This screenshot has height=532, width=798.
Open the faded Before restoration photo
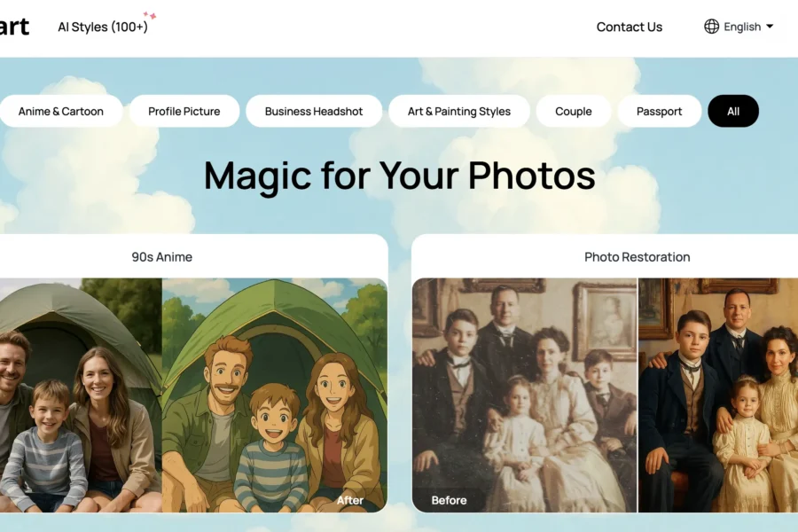click(525, 395)
